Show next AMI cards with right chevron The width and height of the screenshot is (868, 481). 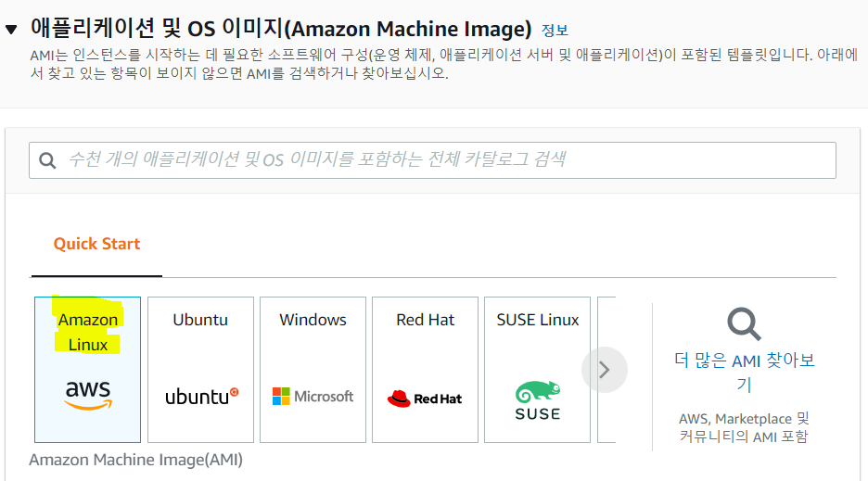605,370
